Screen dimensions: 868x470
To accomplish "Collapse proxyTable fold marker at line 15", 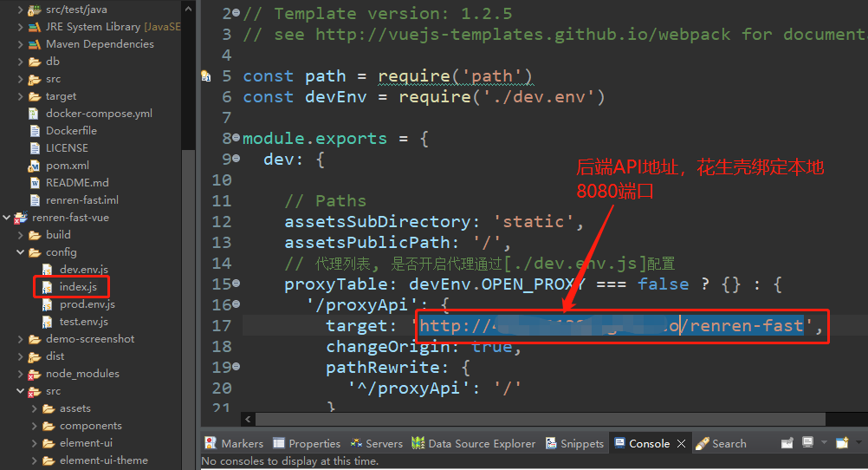I will click(236, 284).
